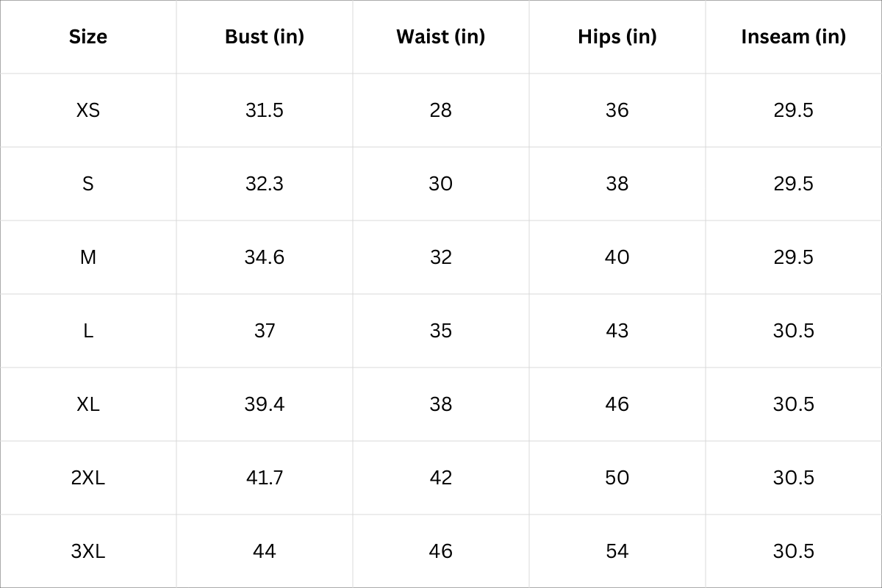Viewport: 882px width, 588px height.
Task: Select the bust value 41.7
Action: [265, 478]
